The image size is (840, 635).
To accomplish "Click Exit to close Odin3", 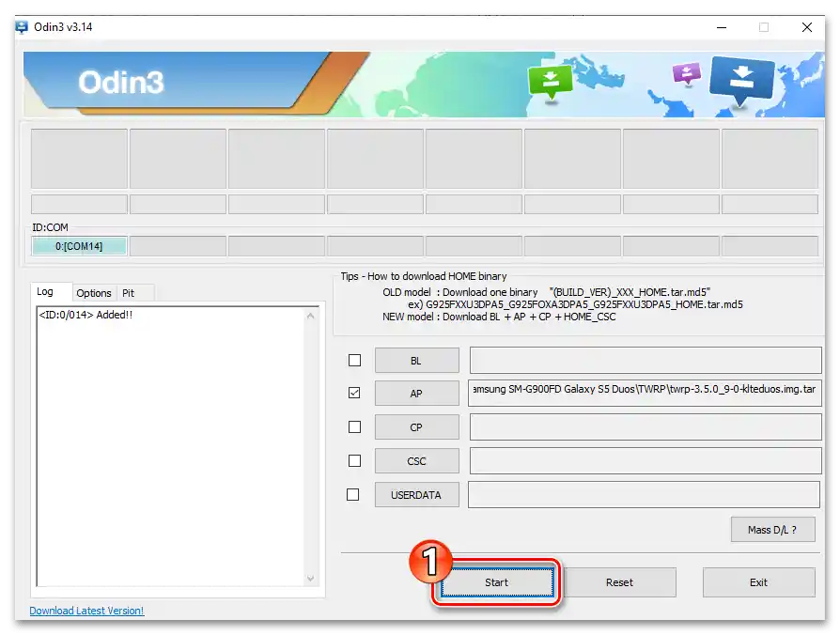I will coord(758,582).
